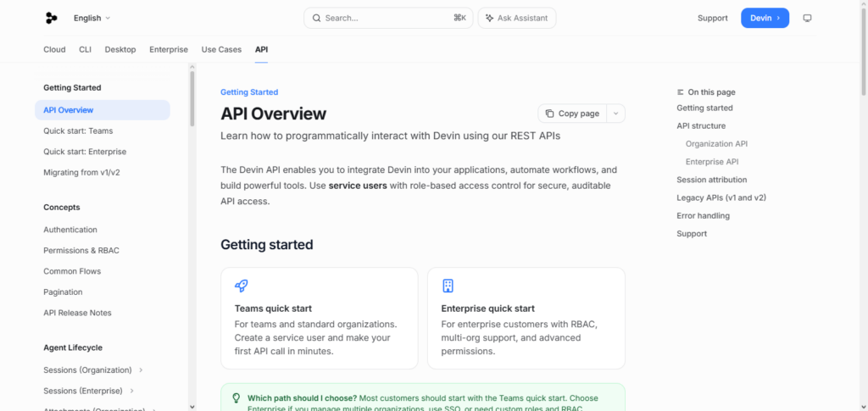Click the Copy page button
This screenshot has width=868, height=411.
(x=572, y=114)
